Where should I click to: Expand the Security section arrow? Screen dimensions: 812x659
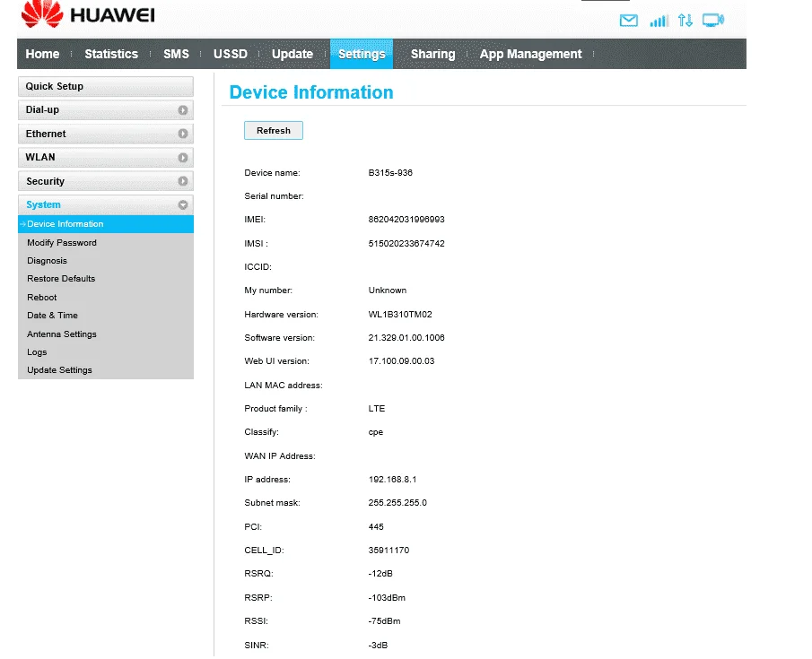click(183, 181)
